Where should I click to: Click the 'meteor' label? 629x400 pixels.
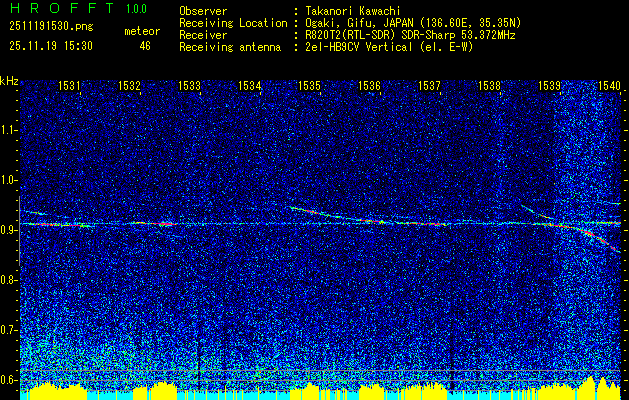[142, 31]
